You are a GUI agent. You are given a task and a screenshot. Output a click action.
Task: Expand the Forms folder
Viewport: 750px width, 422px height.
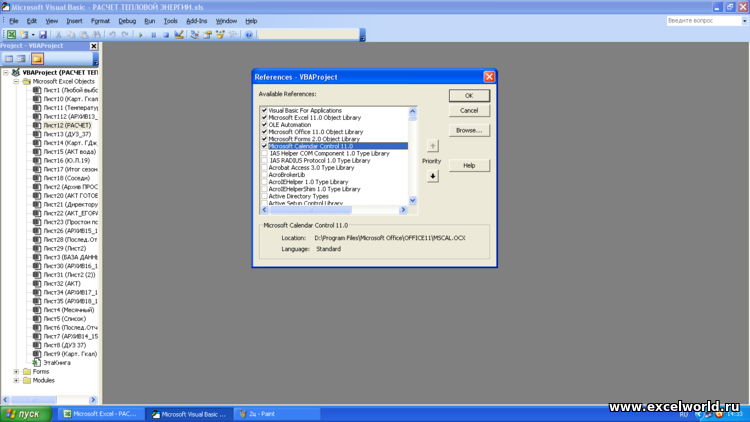(x=16, y=371)
